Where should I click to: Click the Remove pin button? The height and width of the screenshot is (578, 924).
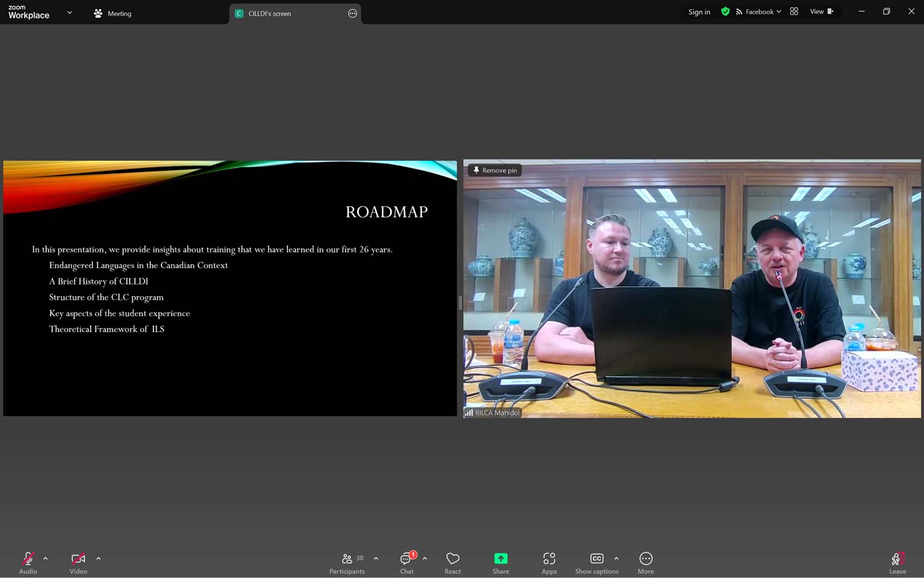[495, 171]
